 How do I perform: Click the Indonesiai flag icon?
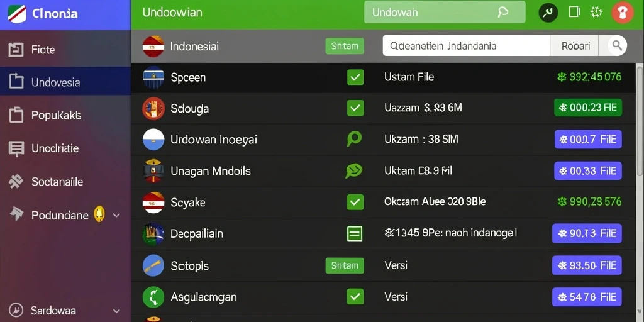pos(153,46)
